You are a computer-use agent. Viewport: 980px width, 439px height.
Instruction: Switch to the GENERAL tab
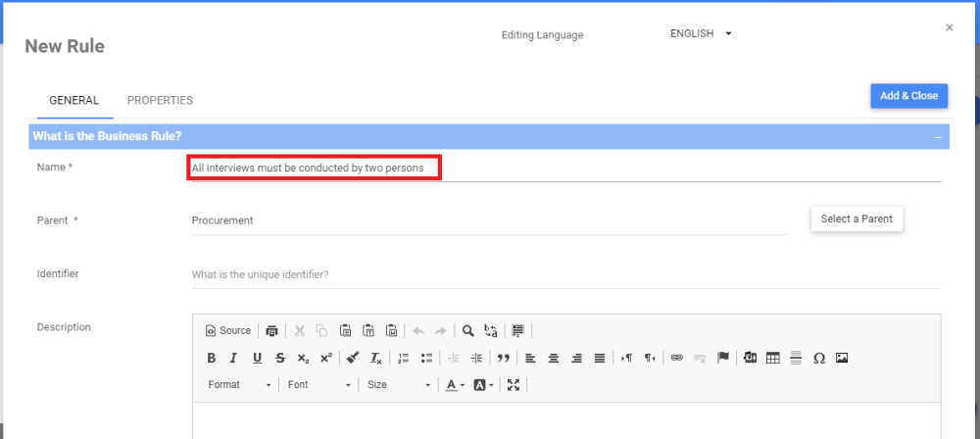[74, 100]
